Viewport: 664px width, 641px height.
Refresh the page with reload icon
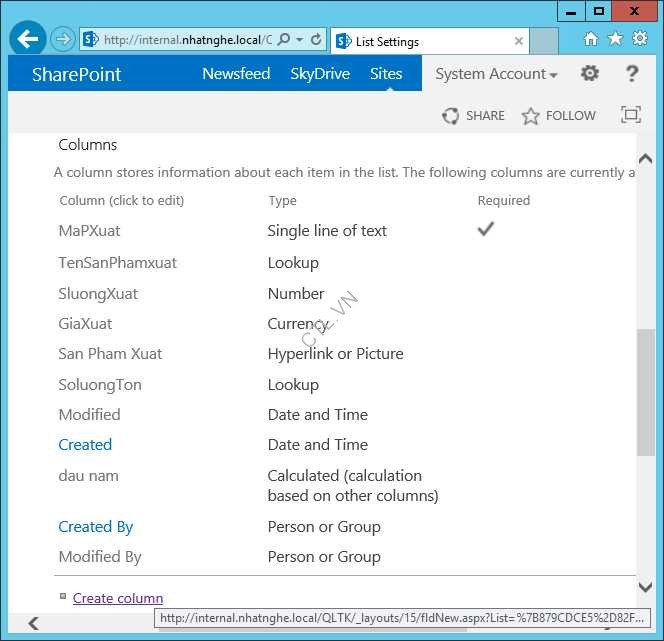(x=316, y=39)
